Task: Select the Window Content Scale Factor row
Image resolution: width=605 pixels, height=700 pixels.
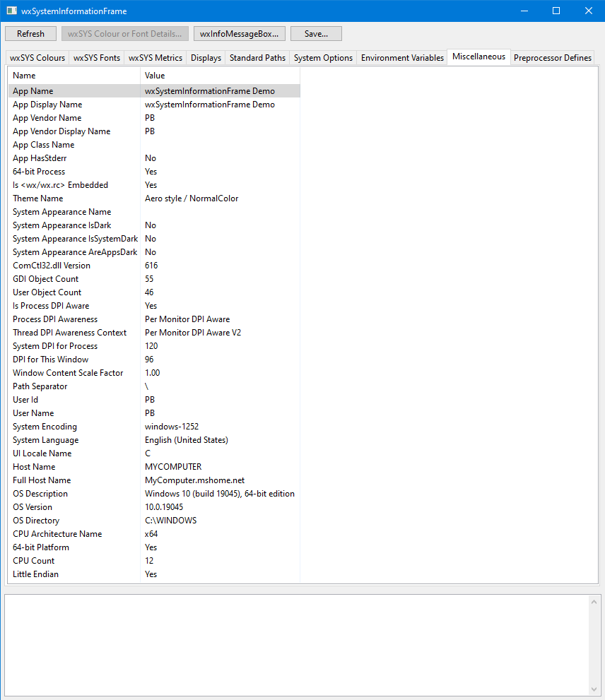Action: point(154,373)
